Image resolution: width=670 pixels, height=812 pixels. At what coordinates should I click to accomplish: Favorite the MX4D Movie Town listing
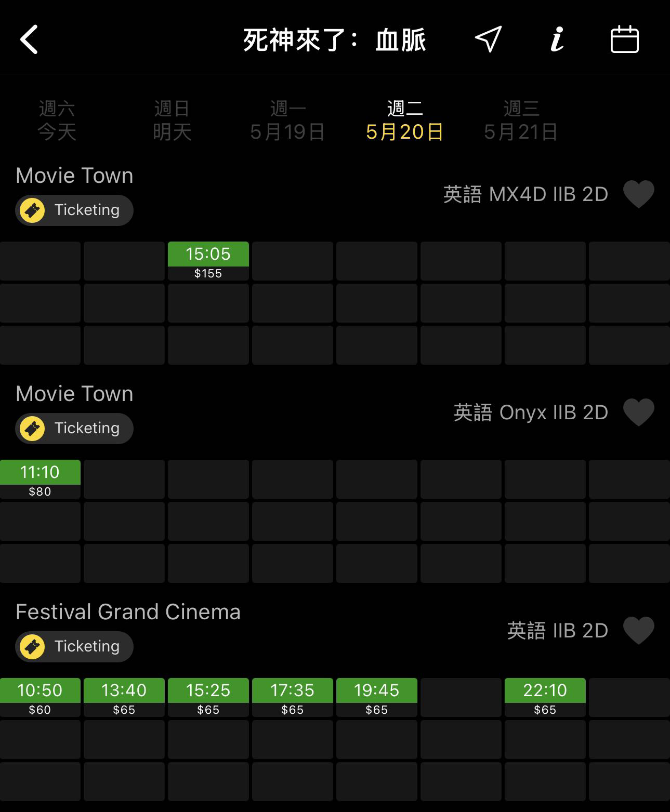pos(638,194)
